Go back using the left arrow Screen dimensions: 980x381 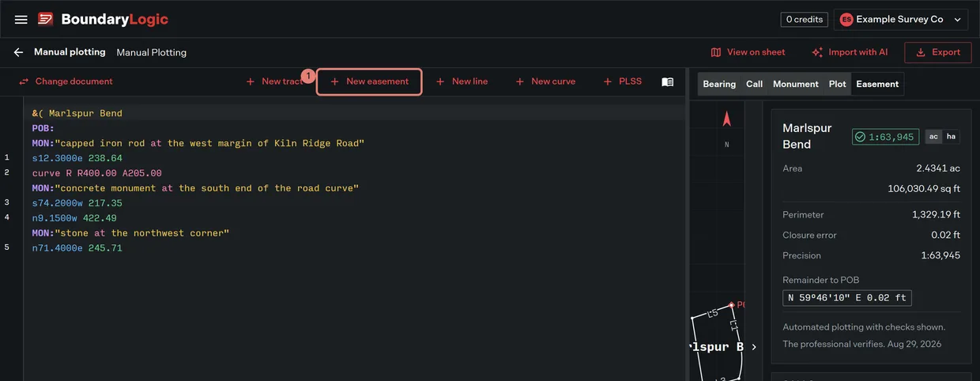click(x=18, y=52)
